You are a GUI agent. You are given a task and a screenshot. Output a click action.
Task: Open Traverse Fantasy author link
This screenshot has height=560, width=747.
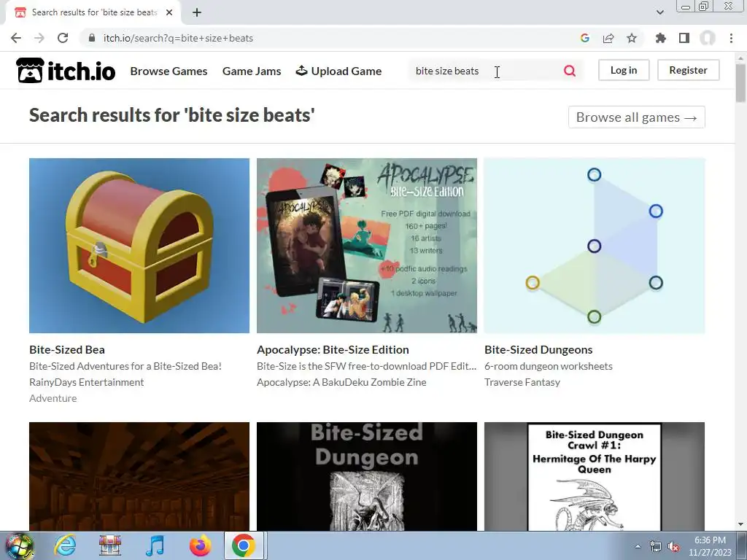(522, 382)
